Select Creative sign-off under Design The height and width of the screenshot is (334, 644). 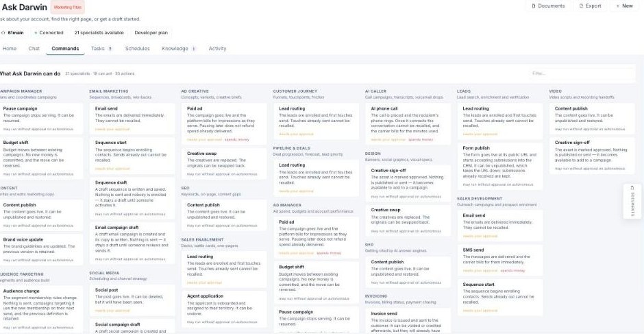tap(408, 183)
